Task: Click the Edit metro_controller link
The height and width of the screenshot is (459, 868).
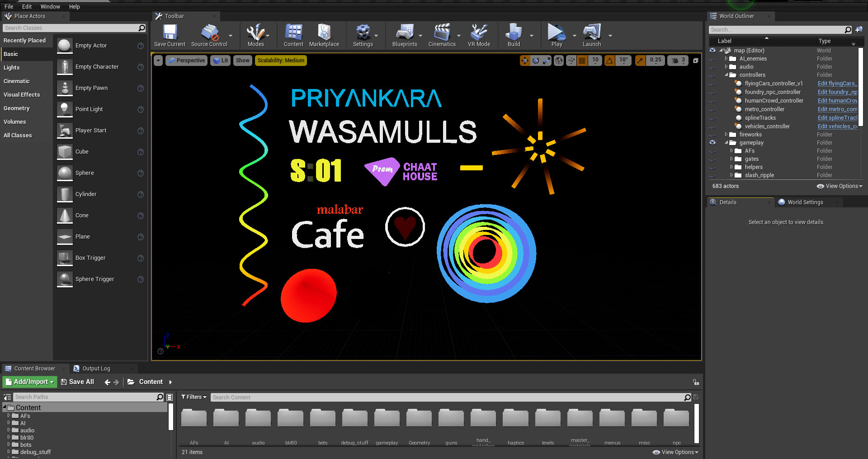Action: [x=837, y=109]
